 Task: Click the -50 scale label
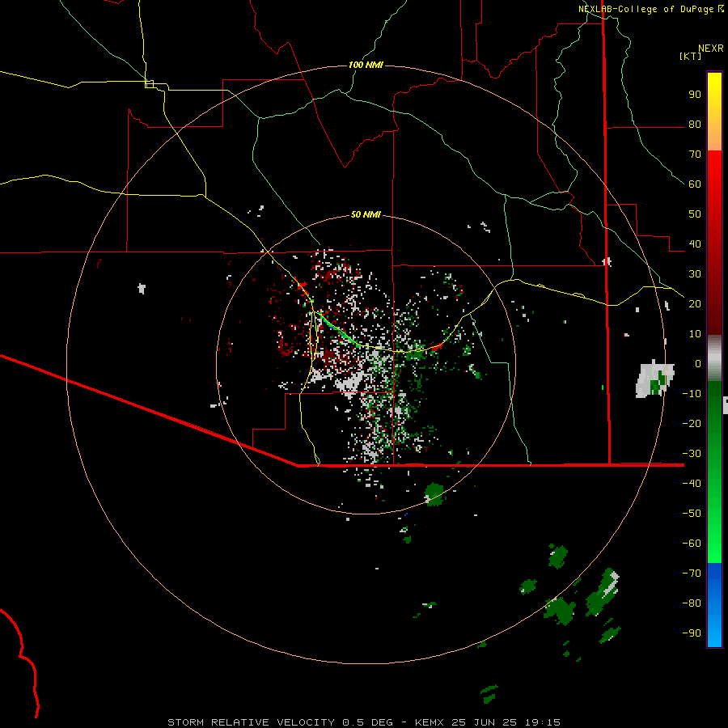[692, 513]
